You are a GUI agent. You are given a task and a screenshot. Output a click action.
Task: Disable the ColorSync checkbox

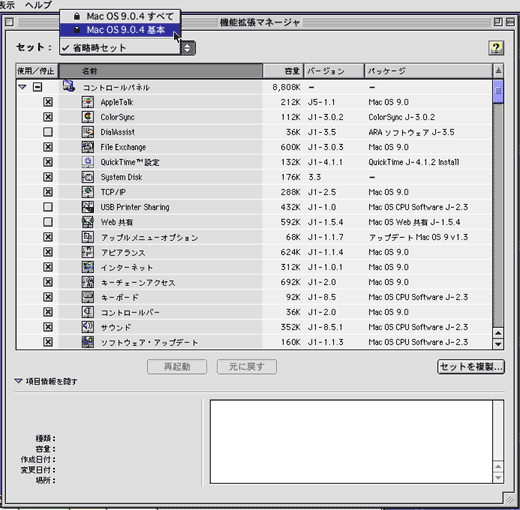click(x=48, y=117)
